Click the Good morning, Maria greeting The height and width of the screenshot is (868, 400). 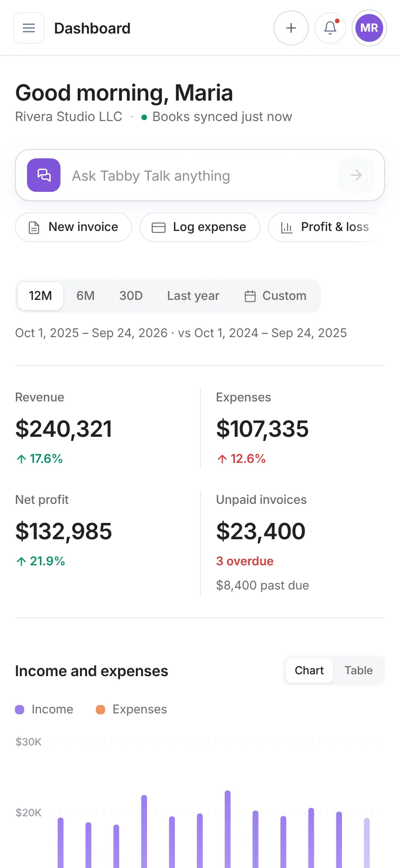(124, 93)
